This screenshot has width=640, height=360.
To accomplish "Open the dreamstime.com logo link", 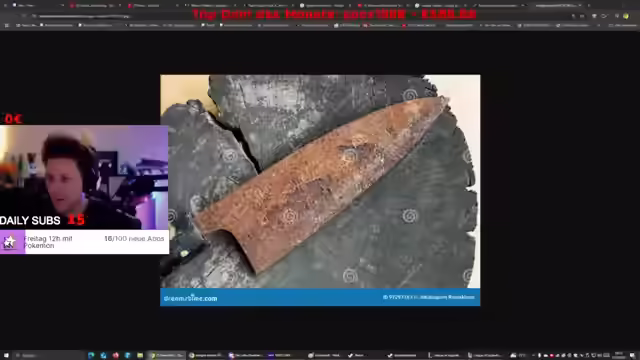I will tap(190, 298).
